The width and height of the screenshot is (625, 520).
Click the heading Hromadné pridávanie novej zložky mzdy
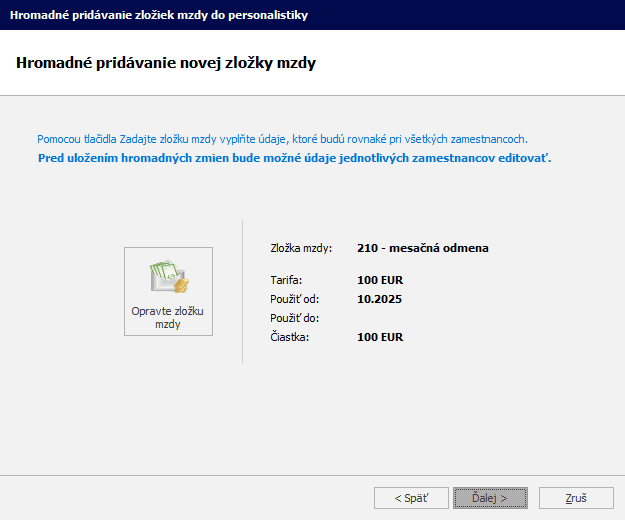pos(166,63)
